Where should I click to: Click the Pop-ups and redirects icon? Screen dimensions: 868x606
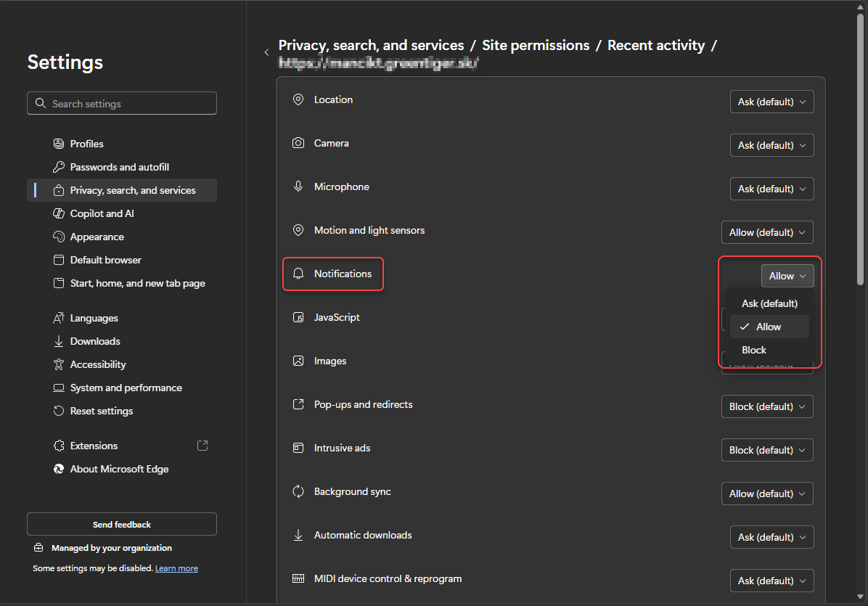[298, 404]
